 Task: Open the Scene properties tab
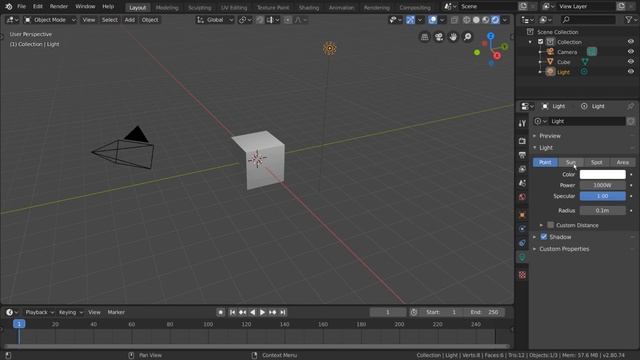tap(522, 183)
